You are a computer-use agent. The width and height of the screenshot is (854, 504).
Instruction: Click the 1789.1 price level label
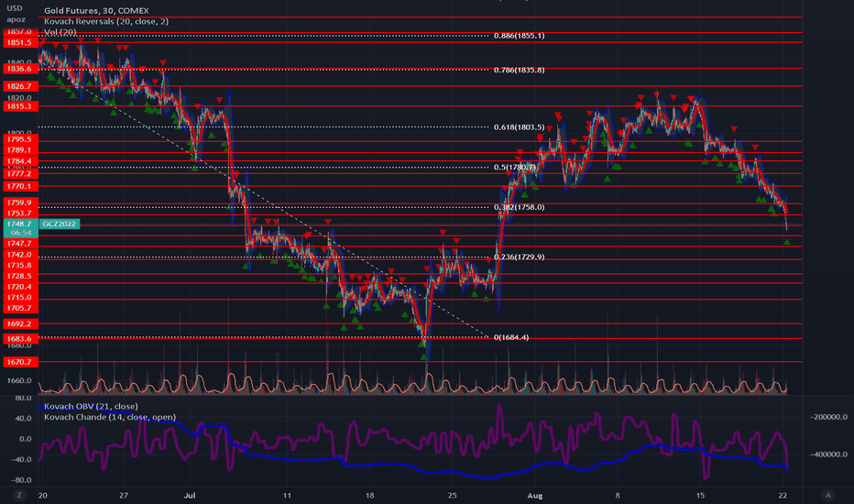coord(21,150)
